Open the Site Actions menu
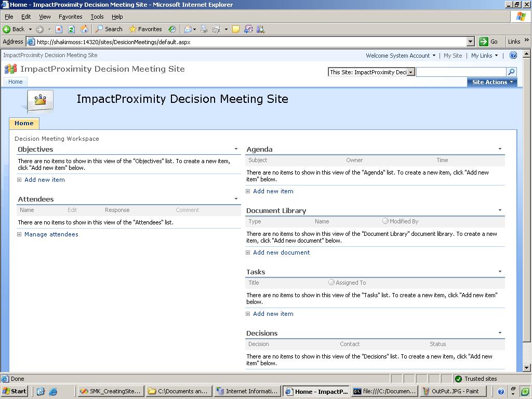Viewport: 532px width, 399px height. (492, 82)
